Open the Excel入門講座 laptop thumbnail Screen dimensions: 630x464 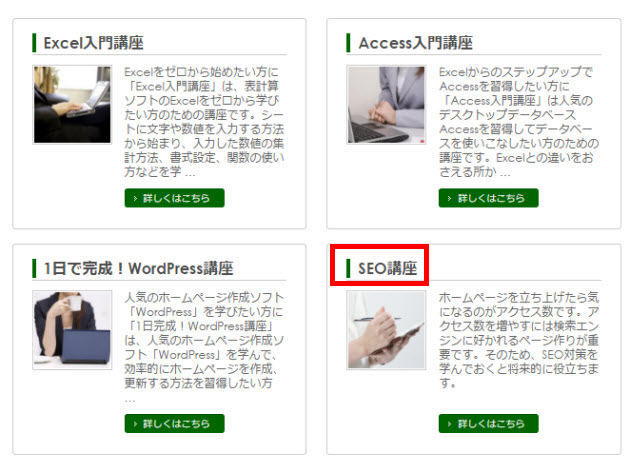[72, 105]
